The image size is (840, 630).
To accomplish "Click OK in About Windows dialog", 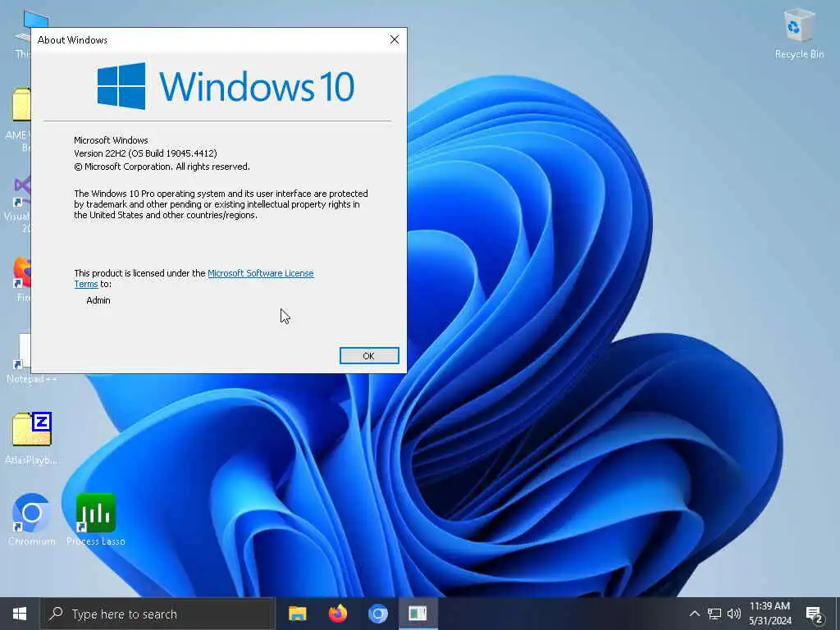I will click(x=369, y=356).
